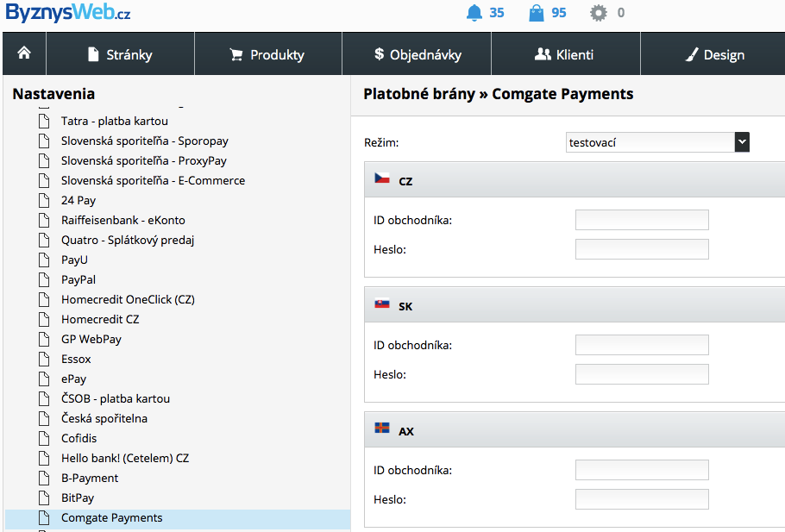Select 24 Pay gateway
This screenshot has width=785, height=532.
click(x=78, y=200)
